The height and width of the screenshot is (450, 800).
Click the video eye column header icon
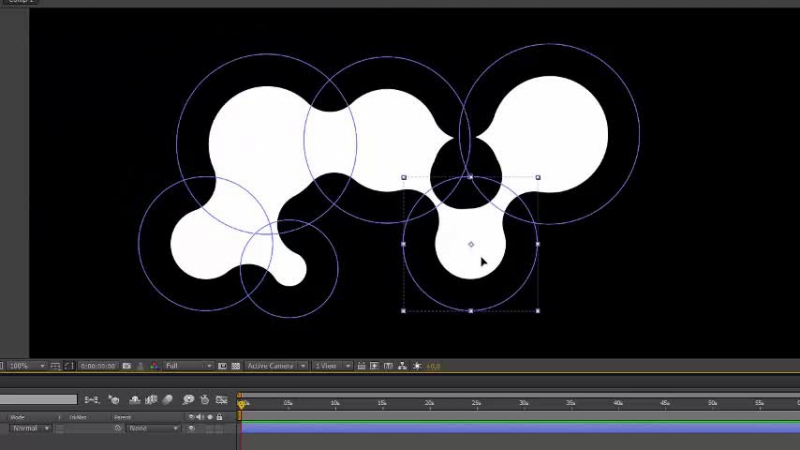tap(191, 417)
